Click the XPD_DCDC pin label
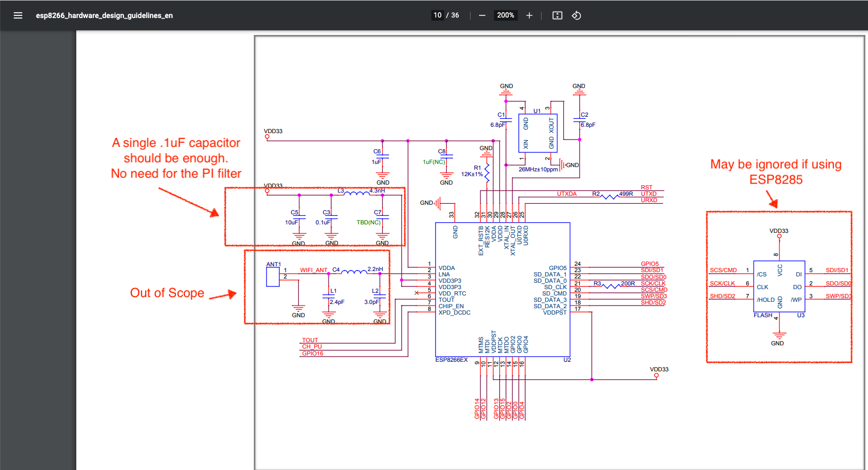This screenshot has width=868, height=470. pyautogui.click(x=454, y=312)
